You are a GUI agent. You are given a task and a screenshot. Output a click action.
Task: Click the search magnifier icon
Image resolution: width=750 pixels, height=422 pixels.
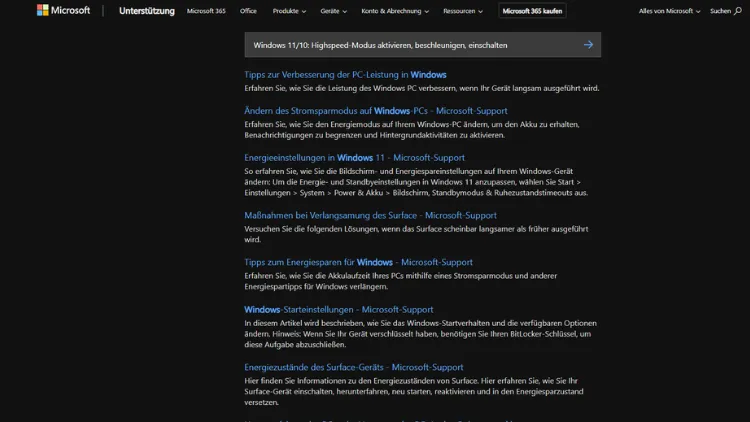738,11
